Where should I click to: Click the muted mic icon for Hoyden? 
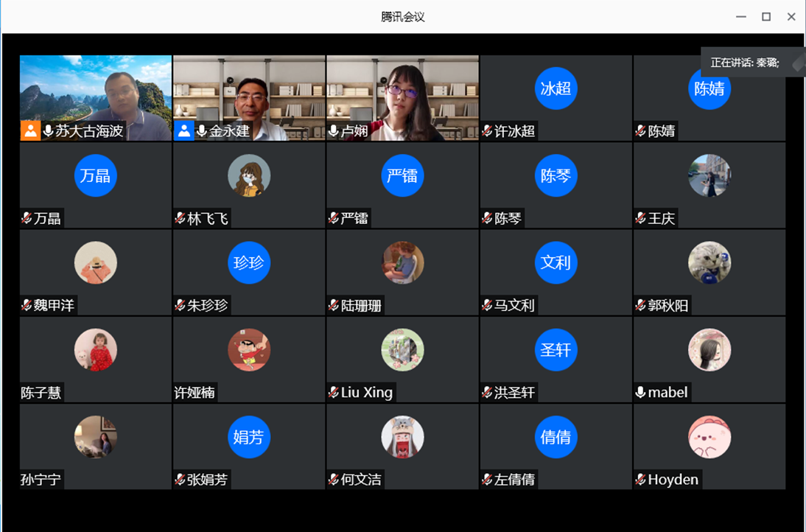tap(640, 480)
